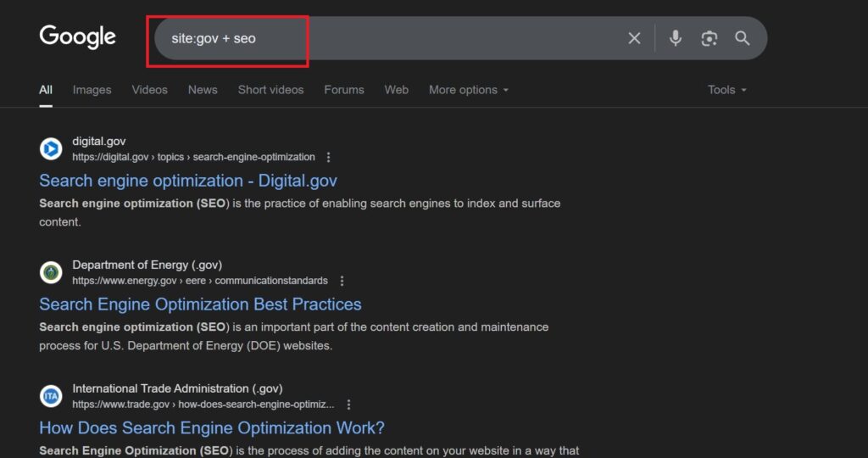Viewport: 868px width, 458px height.
Task: Switch to the News tab
Action: point(203,90)
